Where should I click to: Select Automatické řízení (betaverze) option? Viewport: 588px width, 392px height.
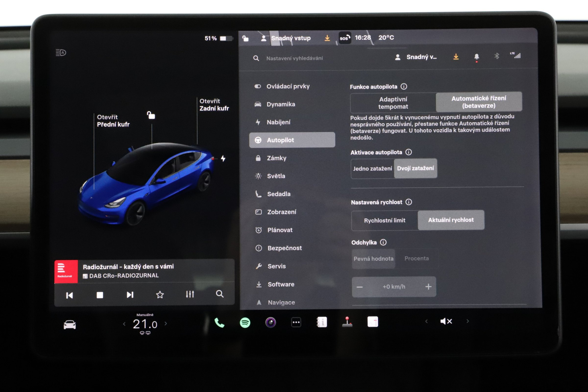tap(479, 102)
